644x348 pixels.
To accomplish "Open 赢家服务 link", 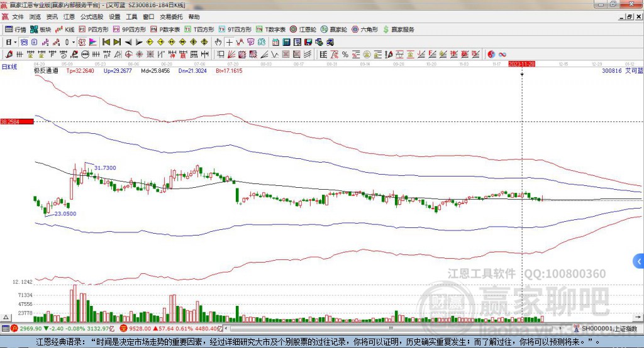I will pos(398,30).
